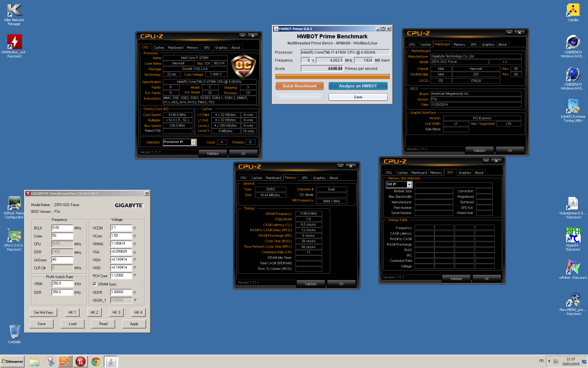Screen dimensions: 588x368
Task: Open the Processor #1 selection dropdown
Action: click(193, 142)
